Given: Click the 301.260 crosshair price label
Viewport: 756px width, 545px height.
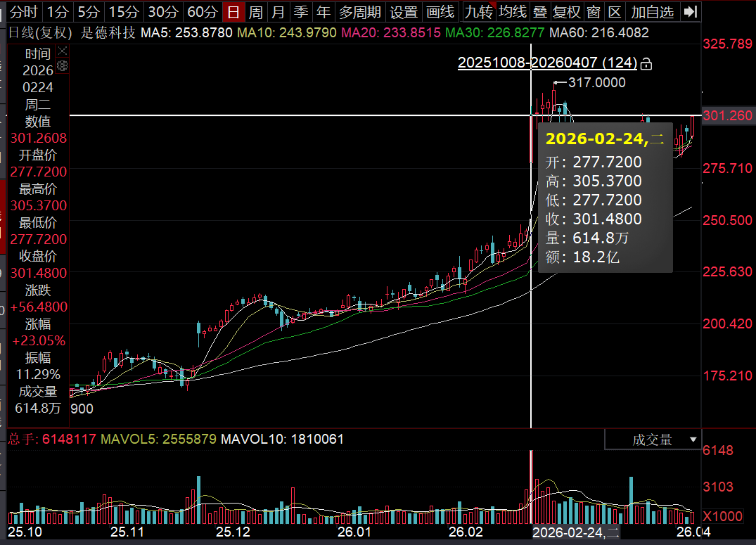Looking at the screenshot, I should [728, 116].
